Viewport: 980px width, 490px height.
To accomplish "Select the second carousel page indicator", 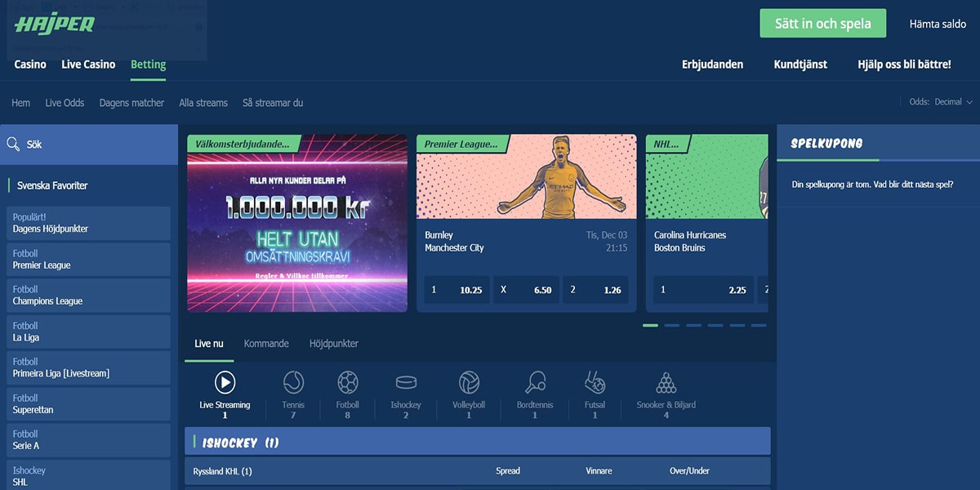I will tap(672, 325).
